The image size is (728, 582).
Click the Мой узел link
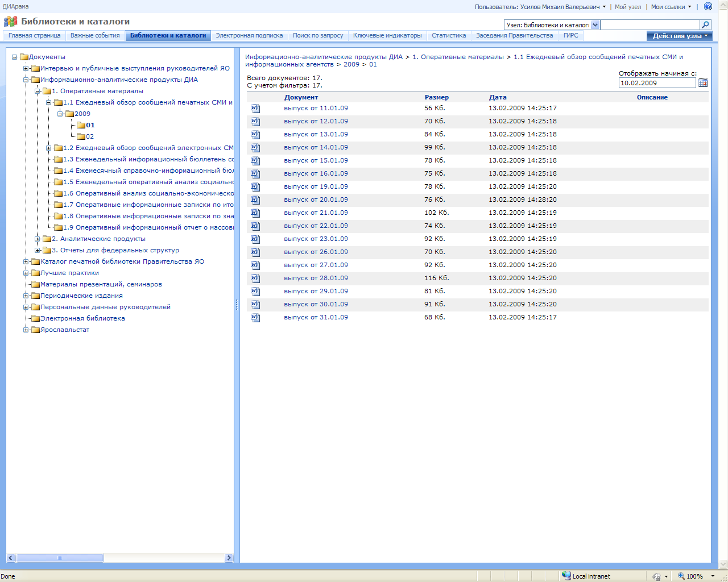[627, 7]
